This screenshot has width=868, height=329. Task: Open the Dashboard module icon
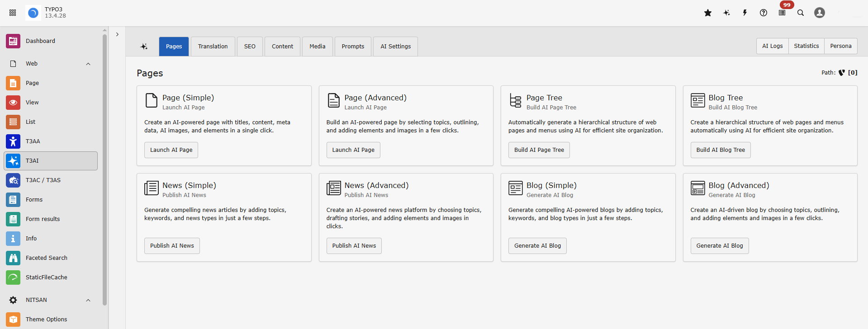13,41
